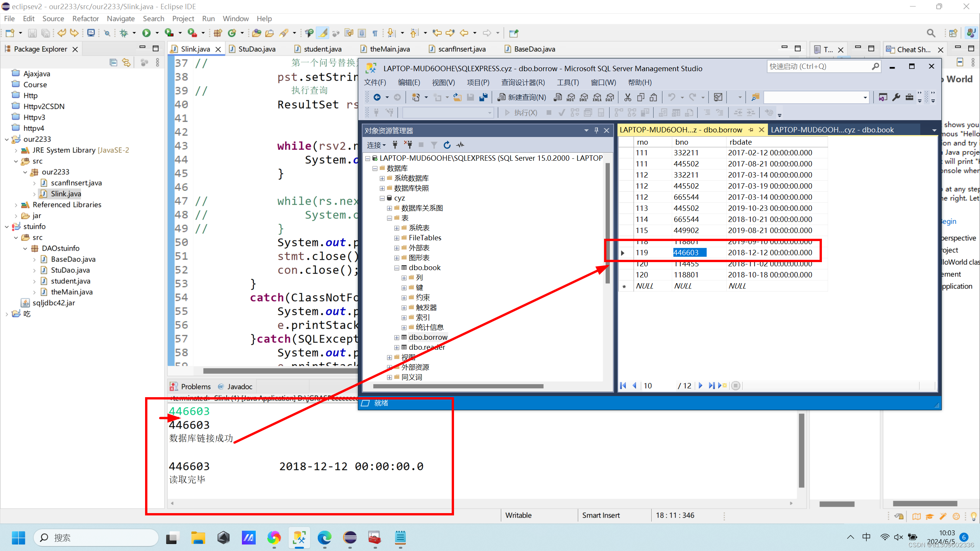Refresh the 对象资源管理器 tree

pos(447,145)
